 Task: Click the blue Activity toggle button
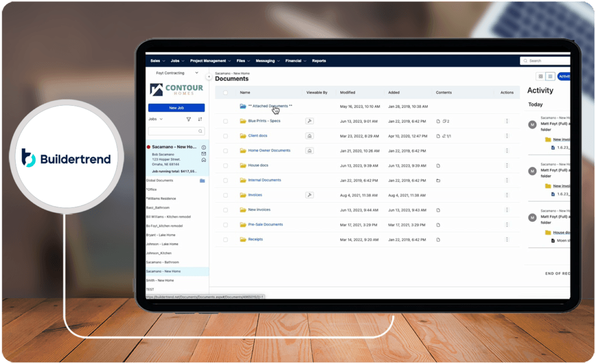[x=564, y=77]
